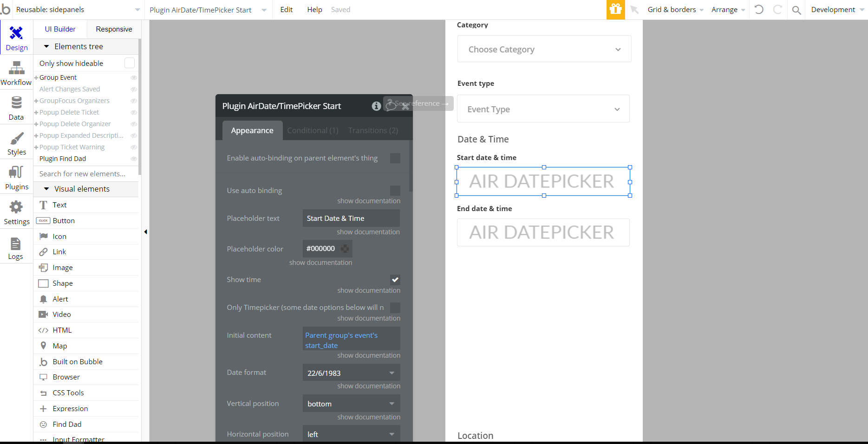The width and height of the screenshot is (868, 444).
Task: Open the Workflow tab in sidebar
Action: pos(16,74)
